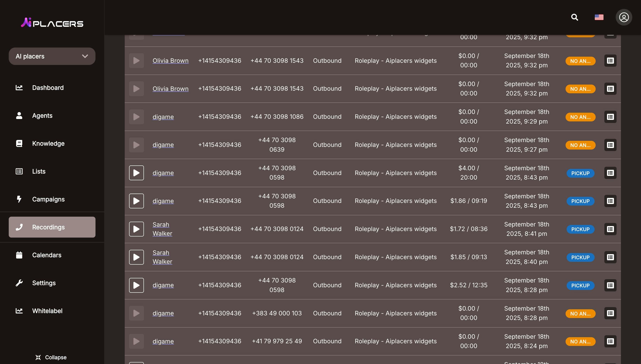The image size is (641, 364).
Task: Open digame link for the +41 79 979 25 49 call
Action: pyautogui.click(x=163, y=341)
